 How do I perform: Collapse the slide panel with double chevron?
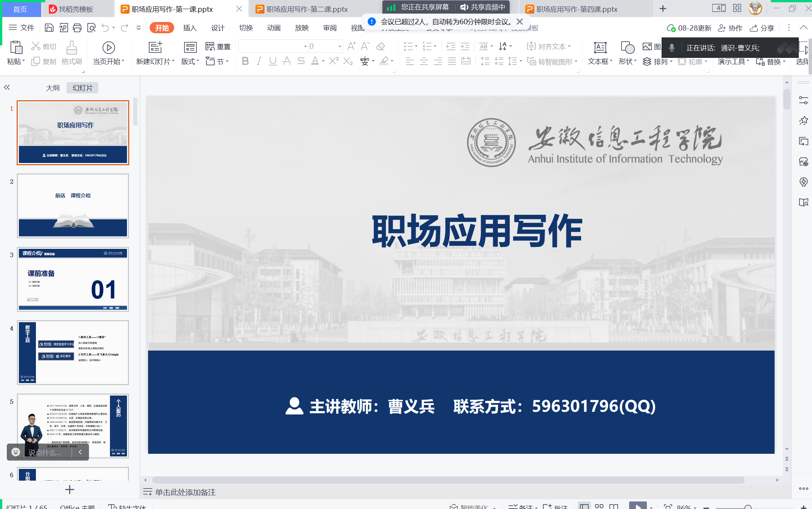pyautogui.click(x=7, y=88)
